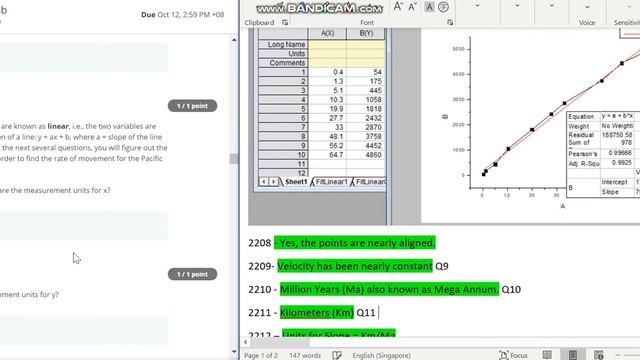Apply enclosed character formatting icon

pyautogui.click(x=443, y=7)
